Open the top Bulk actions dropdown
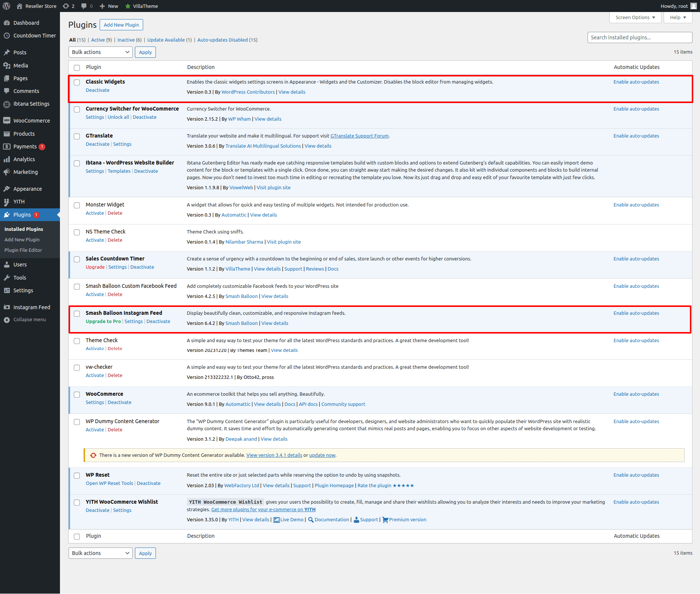Screen dimensions: 700x594 100,52
